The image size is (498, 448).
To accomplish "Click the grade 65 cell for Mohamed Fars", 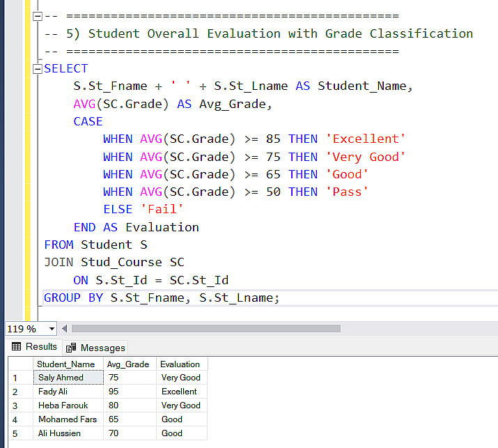I will [130, 419].
